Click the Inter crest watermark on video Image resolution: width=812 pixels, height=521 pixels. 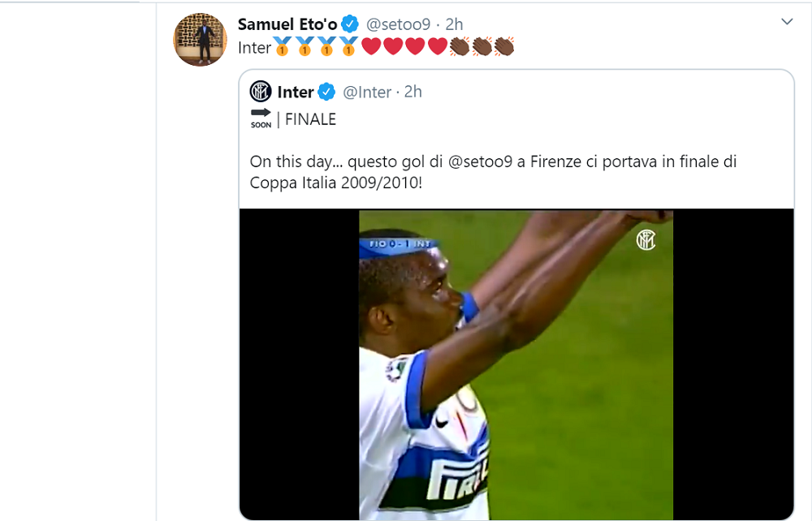[x=646, y=239]
